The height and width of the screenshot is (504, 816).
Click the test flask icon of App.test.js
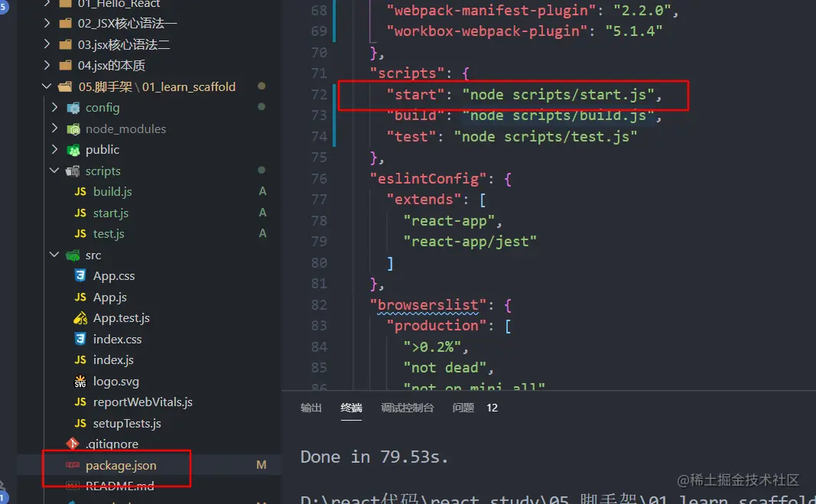[80, 317]
